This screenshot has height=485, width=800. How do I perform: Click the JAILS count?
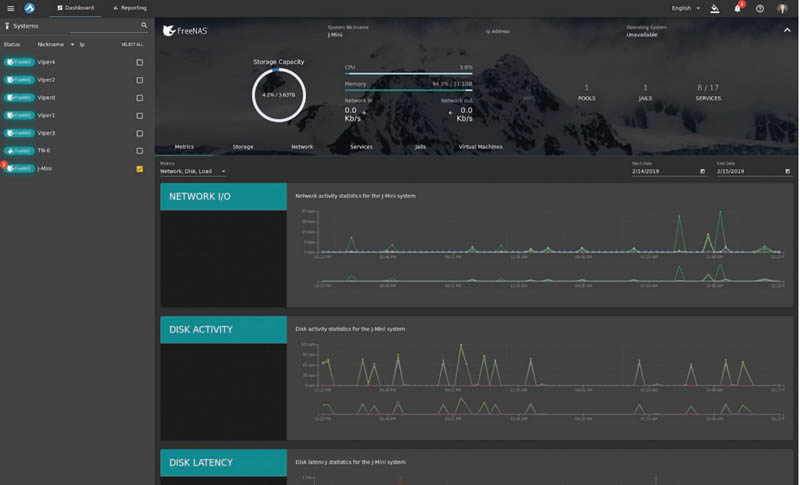645,92
